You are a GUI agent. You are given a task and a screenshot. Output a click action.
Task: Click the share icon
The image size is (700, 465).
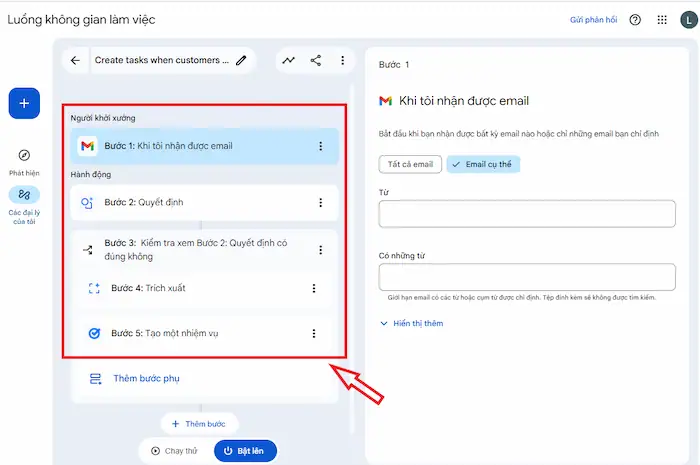coord(316,60)
